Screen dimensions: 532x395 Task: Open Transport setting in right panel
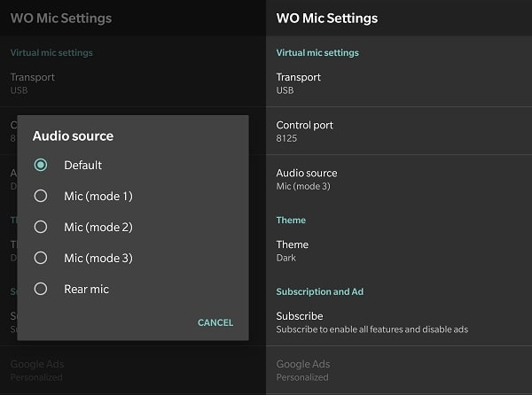pos(399,83)
